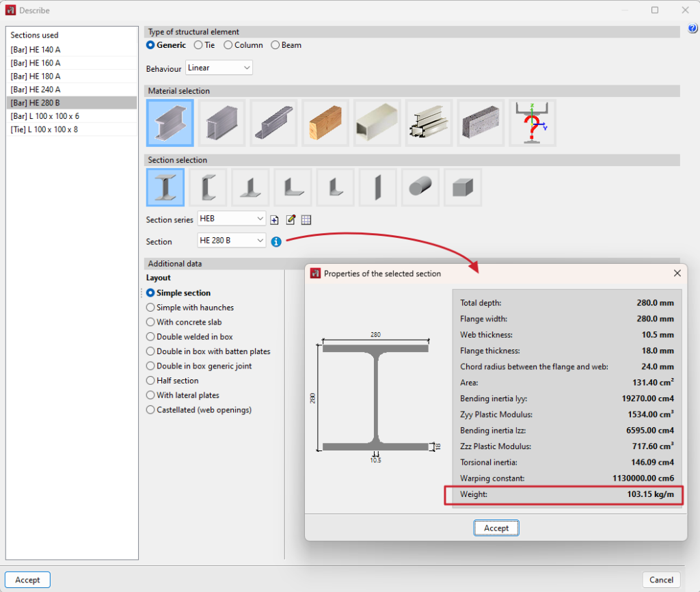Click the Area 131.40 cm² value
This screenshot has height=592, width=700.
pyautogui.click(x=653, y=383)
